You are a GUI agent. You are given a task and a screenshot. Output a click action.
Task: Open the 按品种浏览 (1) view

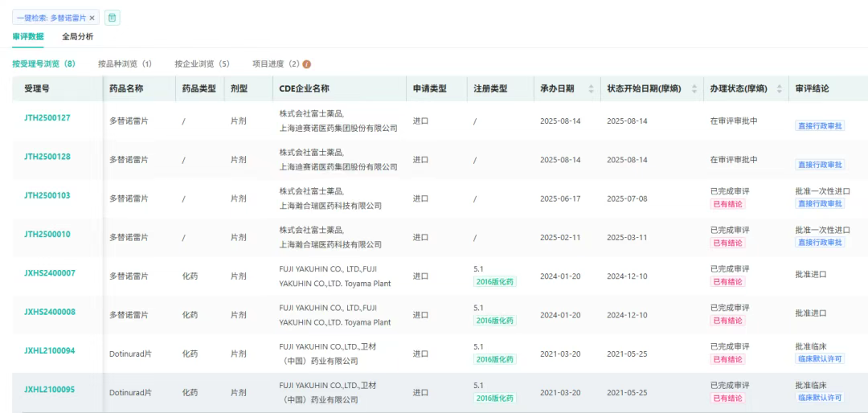[x=125, y=63]
